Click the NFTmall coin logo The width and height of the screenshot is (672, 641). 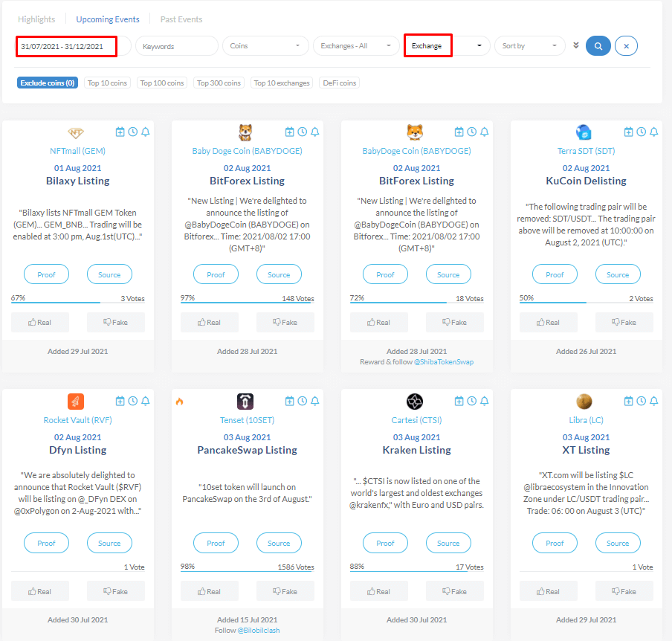click(x=76, y=132)
